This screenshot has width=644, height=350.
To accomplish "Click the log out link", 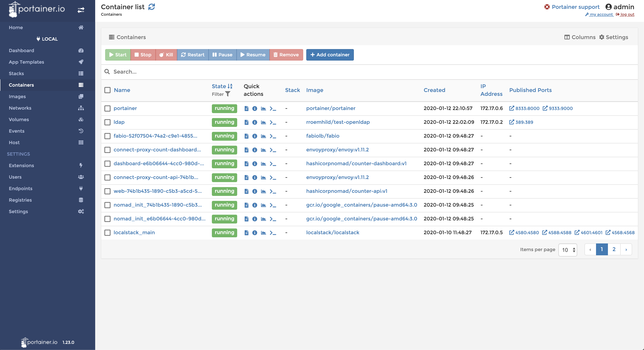I will (x=625, y=14).
